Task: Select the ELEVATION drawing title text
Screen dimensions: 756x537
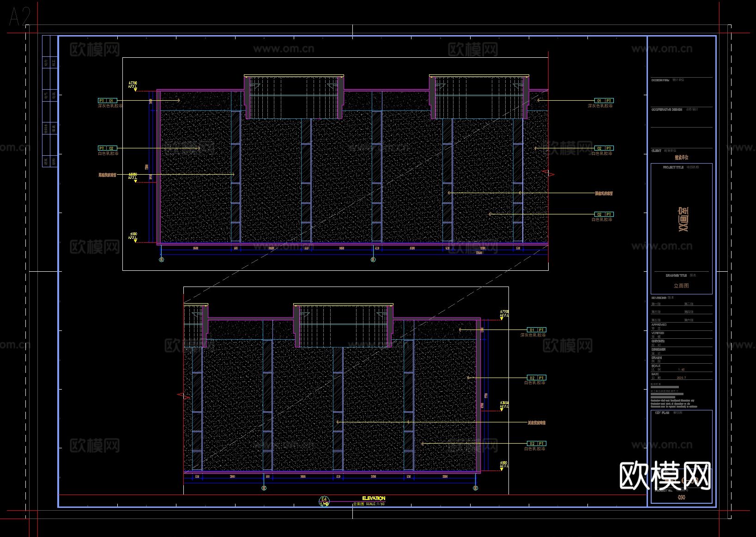Action: pos(374,498)
